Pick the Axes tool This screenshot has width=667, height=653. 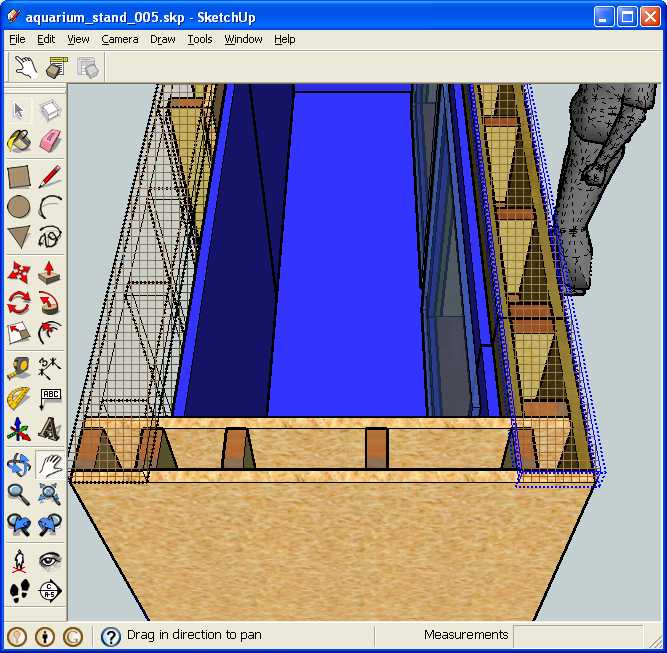pyautogui.click(x=19, y=428)
